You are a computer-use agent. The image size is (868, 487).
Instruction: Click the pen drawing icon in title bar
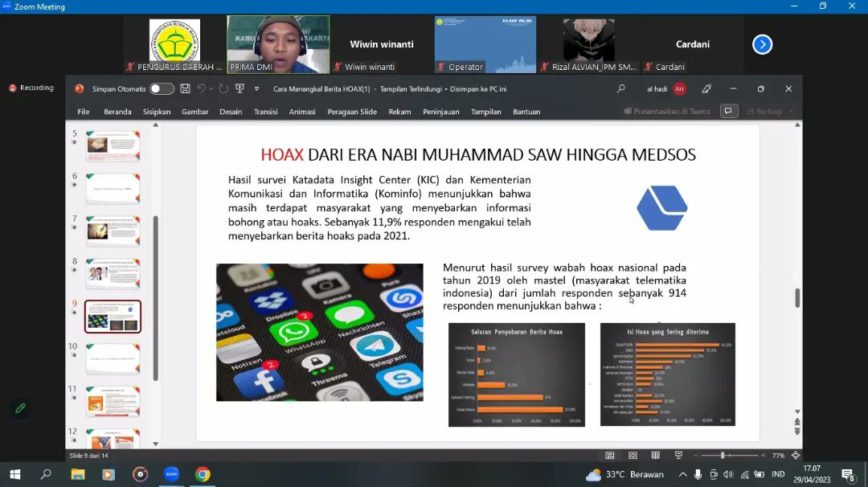click(707, 88)
